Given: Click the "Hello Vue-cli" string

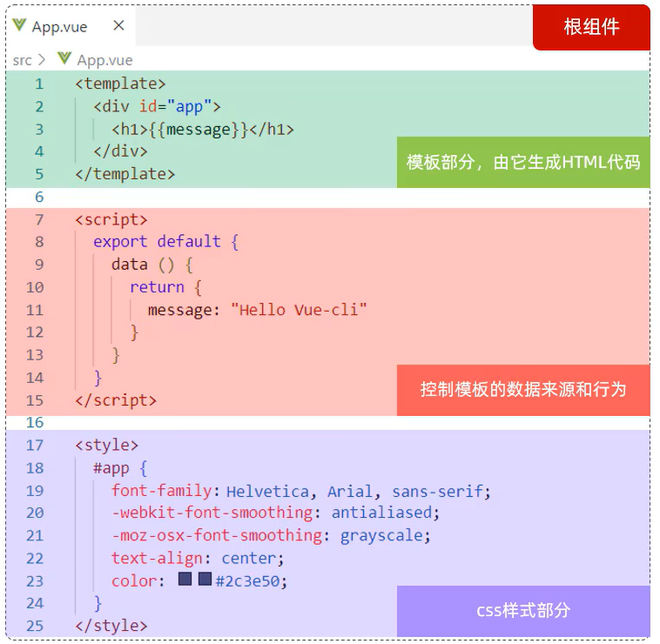Looking at the screenshot, I should [299, 310].
